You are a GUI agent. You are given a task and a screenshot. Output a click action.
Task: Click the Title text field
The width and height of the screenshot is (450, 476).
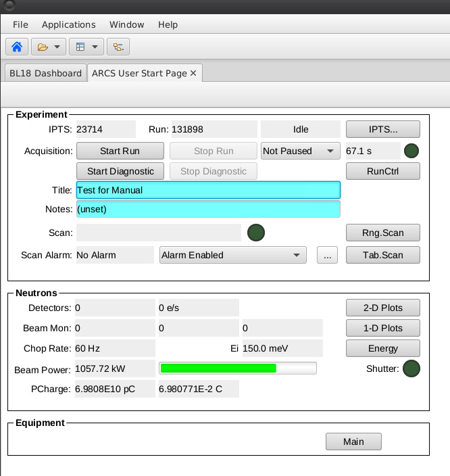point(208,190)
